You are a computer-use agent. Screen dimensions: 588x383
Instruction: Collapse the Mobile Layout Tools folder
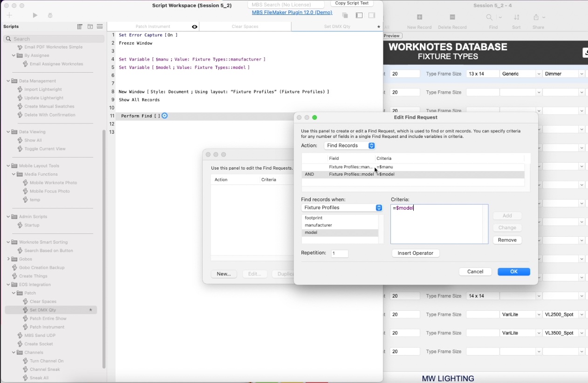coord(8,166)
